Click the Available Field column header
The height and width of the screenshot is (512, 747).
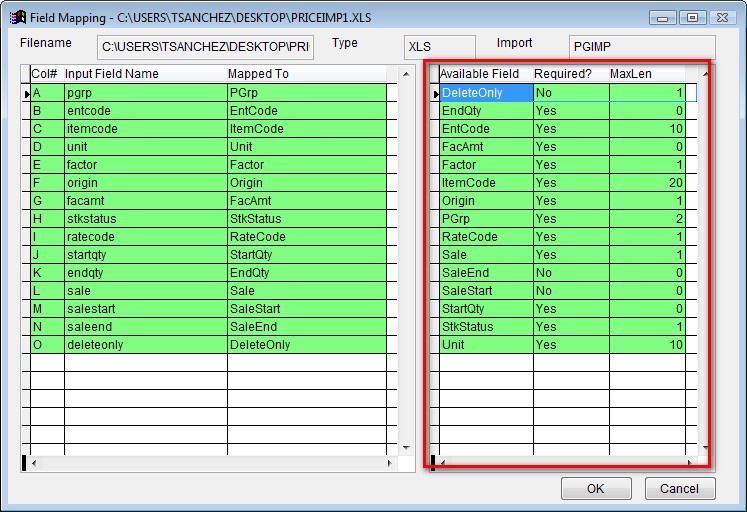(x=486, y=74)
